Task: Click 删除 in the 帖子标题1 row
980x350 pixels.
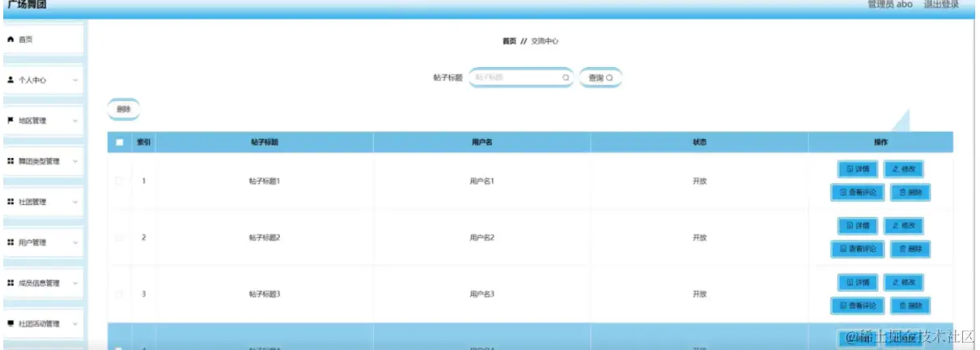Action: [910, 192]
